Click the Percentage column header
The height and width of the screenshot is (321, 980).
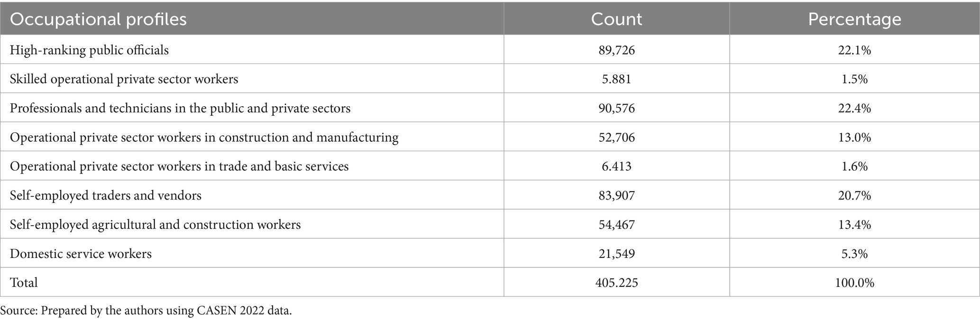point(854,19)
